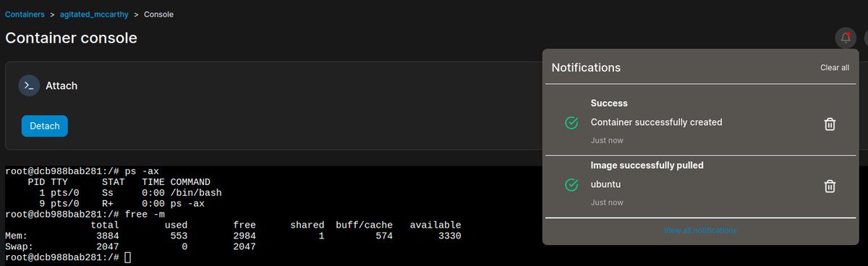Open agitated_mccarthy breadcrumb link
868x266 pixels.
pos(94,14)
